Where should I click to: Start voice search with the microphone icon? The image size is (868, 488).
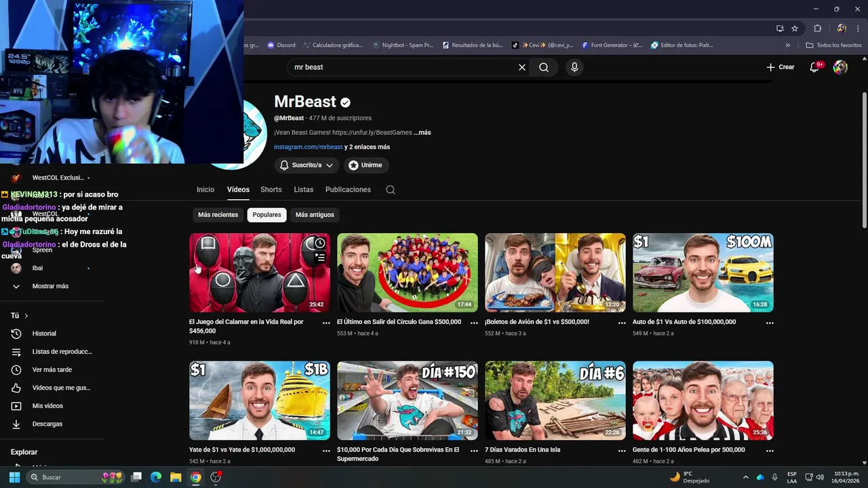[x=574, y=67]
